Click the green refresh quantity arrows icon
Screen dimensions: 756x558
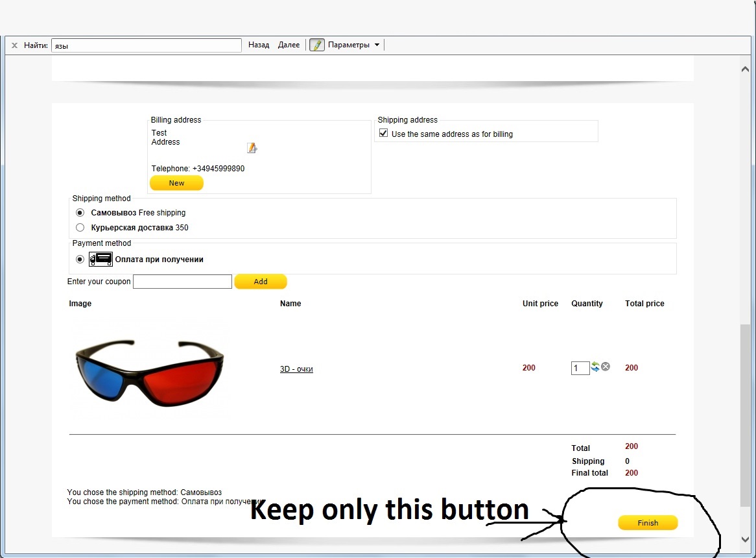(595, 367)
